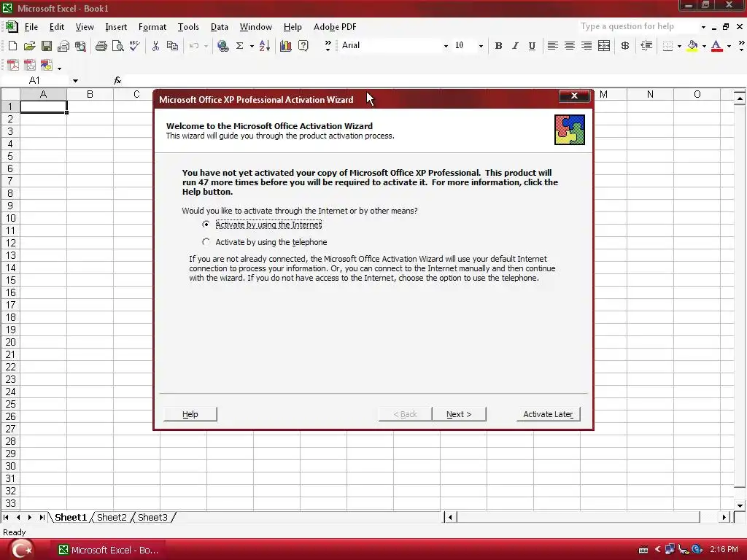Click Merge and Center icon
The height and width of the screenshot is (560, 747).
(603, 46)
